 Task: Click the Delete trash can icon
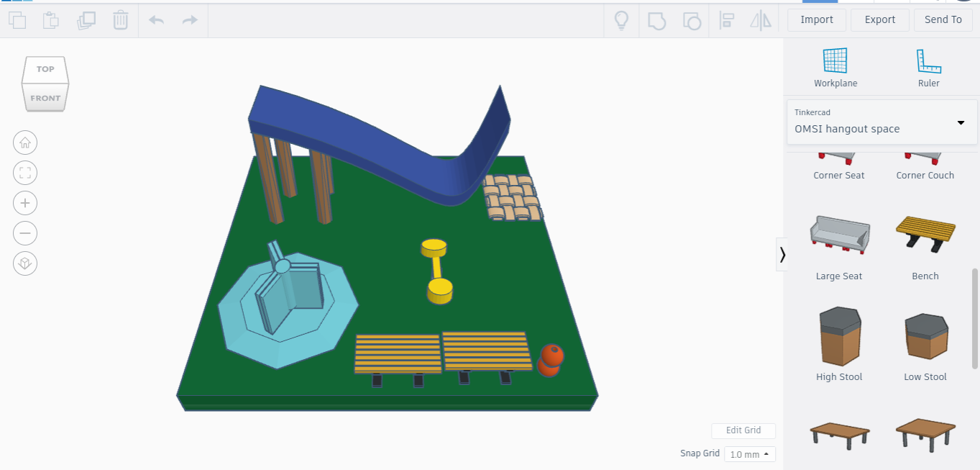tap(121, 20)
